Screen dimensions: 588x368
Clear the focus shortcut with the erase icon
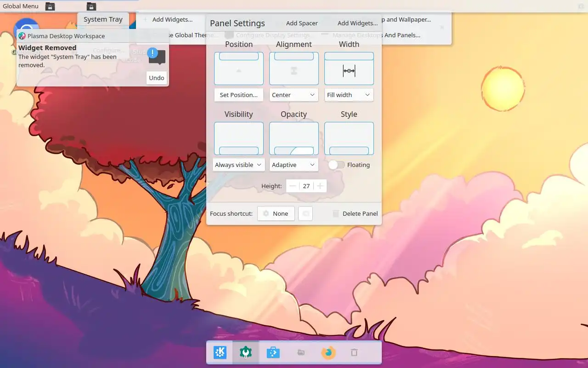tap(305, 213)
